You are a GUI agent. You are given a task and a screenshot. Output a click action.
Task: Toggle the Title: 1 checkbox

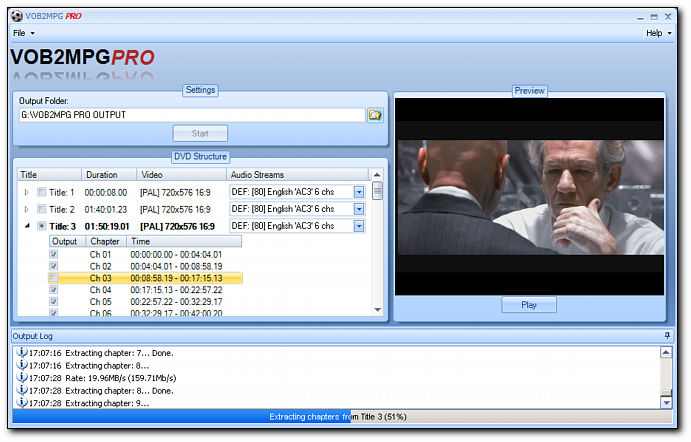[x=42, y=192]
